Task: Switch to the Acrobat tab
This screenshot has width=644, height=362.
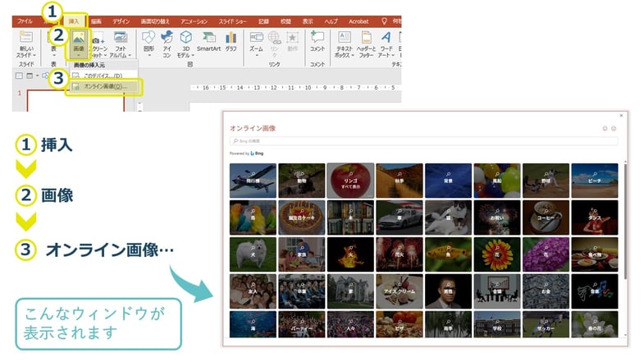Action: 359,21
